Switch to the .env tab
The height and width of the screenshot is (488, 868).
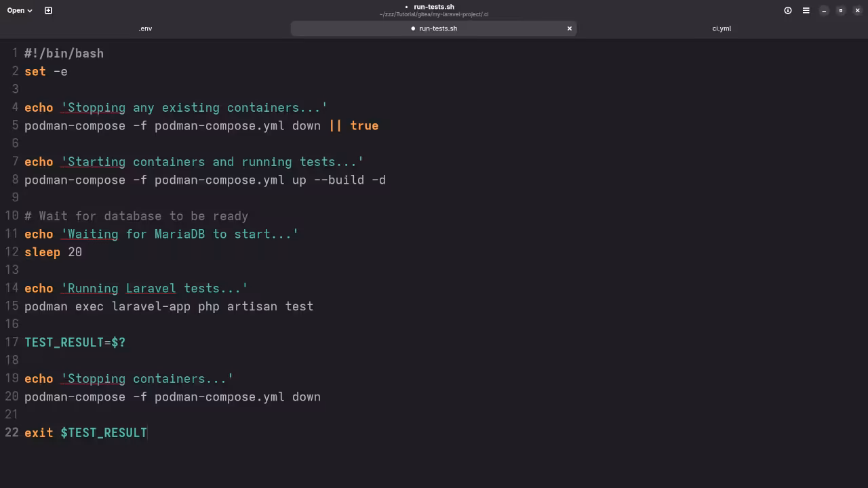(145, 28)
